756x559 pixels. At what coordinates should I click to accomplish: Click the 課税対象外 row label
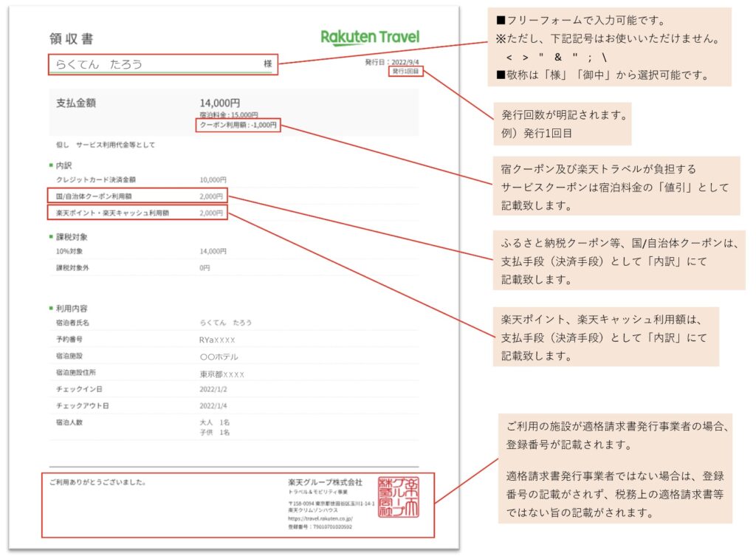coord(72,267)
